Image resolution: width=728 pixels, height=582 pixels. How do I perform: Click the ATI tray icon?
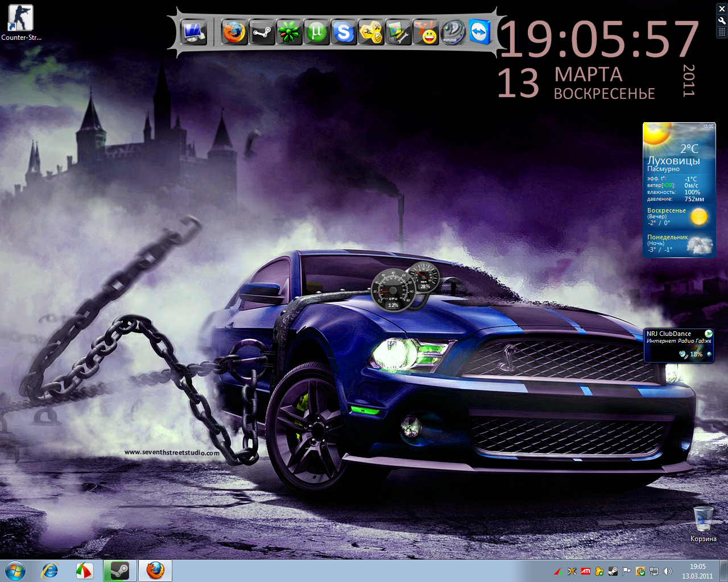tap(585, 571)
